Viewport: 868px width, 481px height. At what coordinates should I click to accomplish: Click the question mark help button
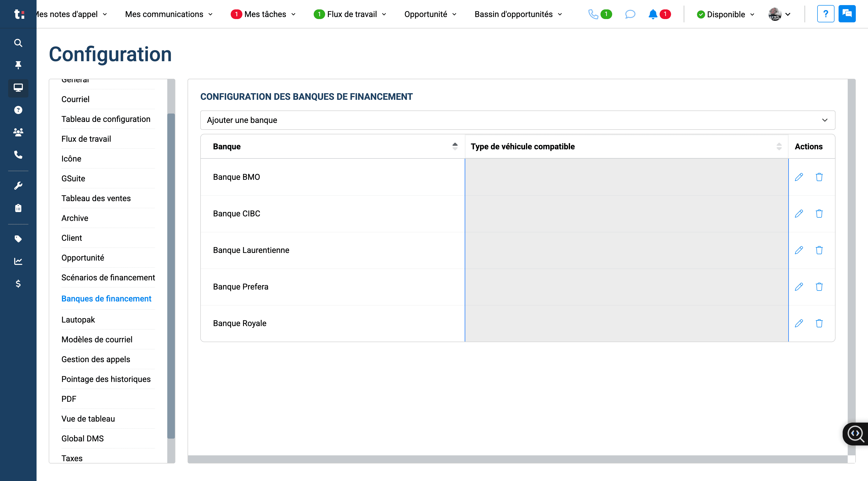(x=826, y=14)
